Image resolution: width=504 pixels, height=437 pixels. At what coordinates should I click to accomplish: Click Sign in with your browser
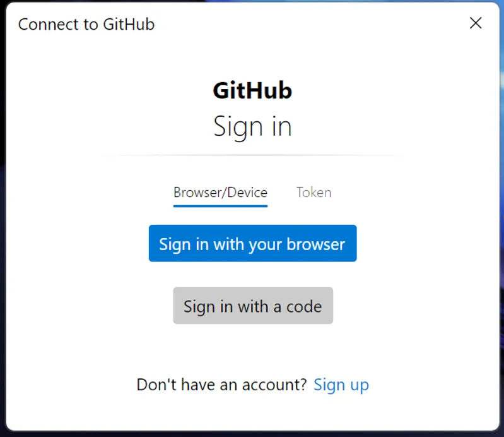click(x=252, y=244)
